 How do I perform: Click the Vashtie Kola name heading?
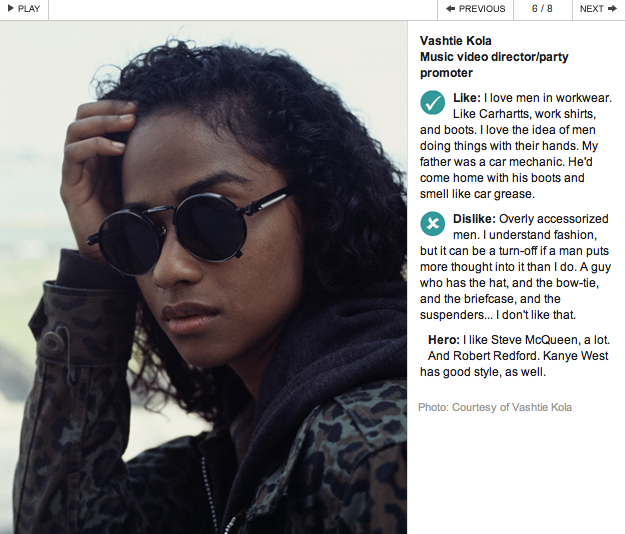point(456,41)
